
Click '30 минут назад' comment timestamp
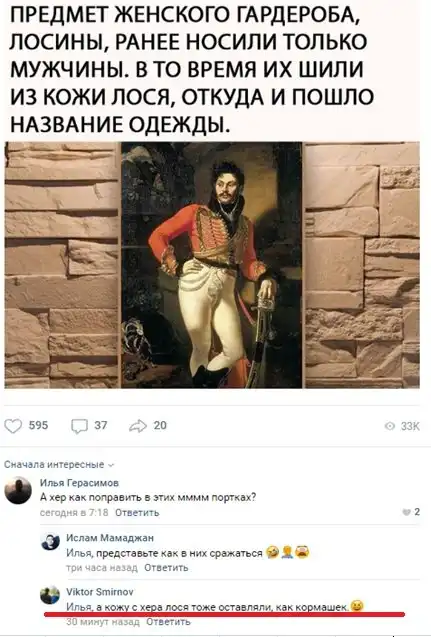pyautogui.click(x=103, y=622)
